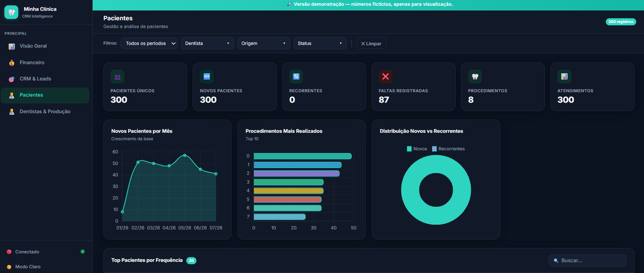Click the teal donut chart ring

tap(410, 190)
